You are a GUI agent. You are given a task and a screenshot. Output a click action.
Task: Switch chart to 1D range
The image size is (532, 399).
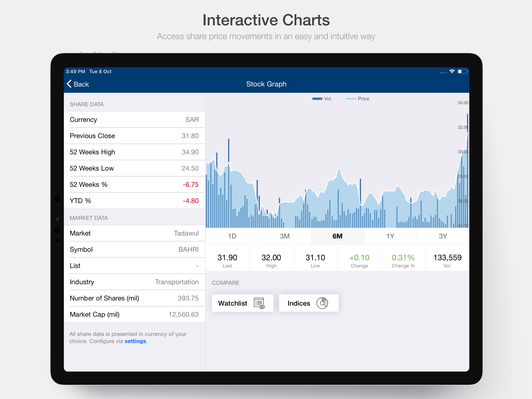[232, 236]
